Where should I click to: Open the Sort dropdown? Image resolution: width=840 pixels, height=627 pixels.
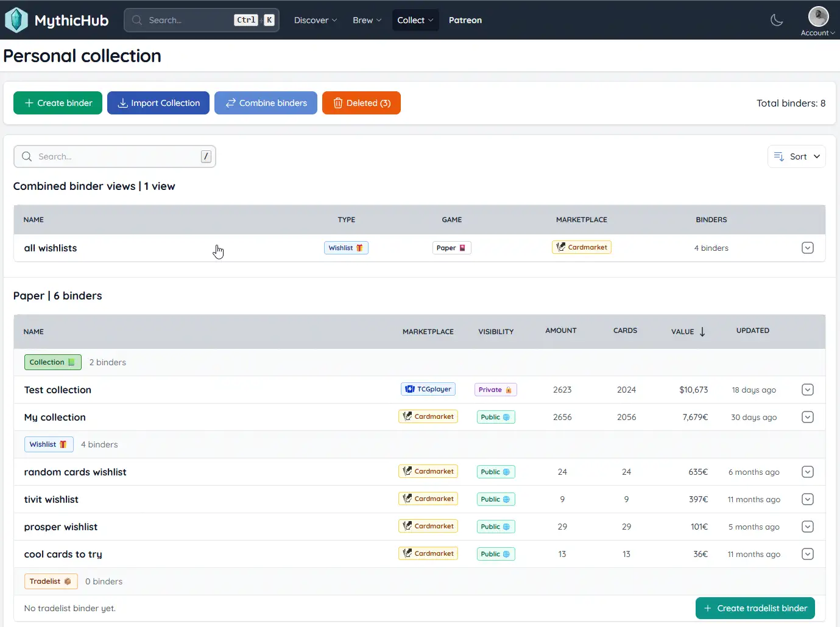click(x=796, y=156)
